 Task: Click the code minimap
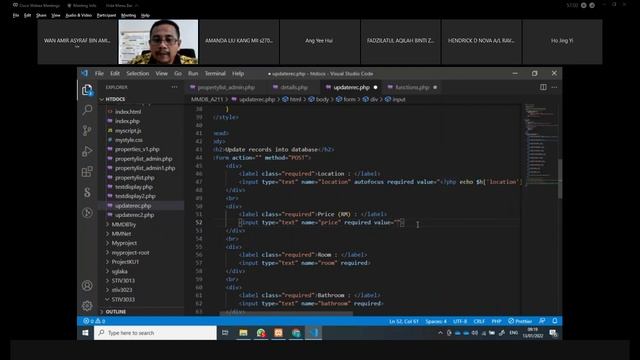pos(541,145)
